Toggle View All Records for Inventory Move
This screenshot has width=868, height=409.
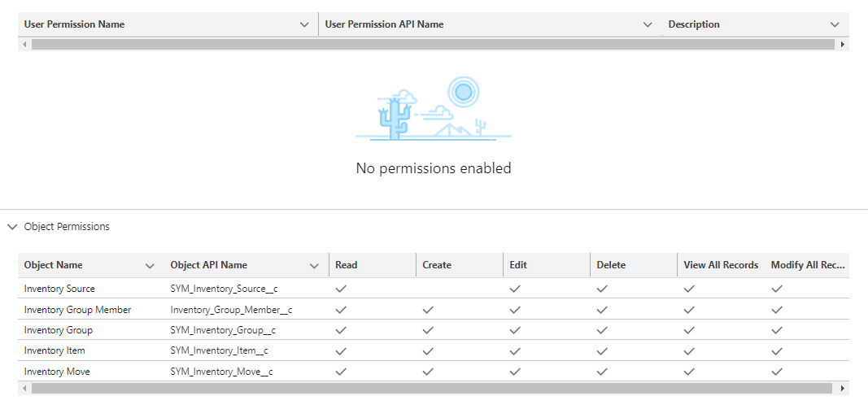coord(689,372)
